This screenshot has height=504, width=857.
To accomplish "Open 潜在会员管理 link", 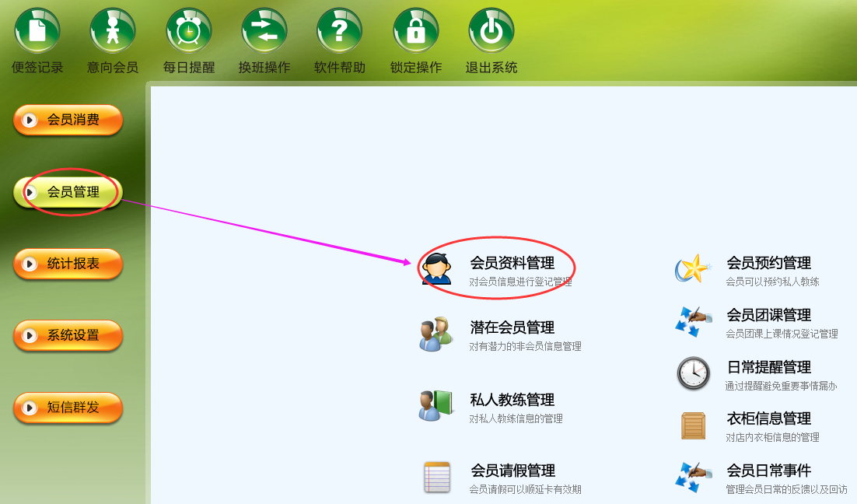I will click(x=512, y=327).
